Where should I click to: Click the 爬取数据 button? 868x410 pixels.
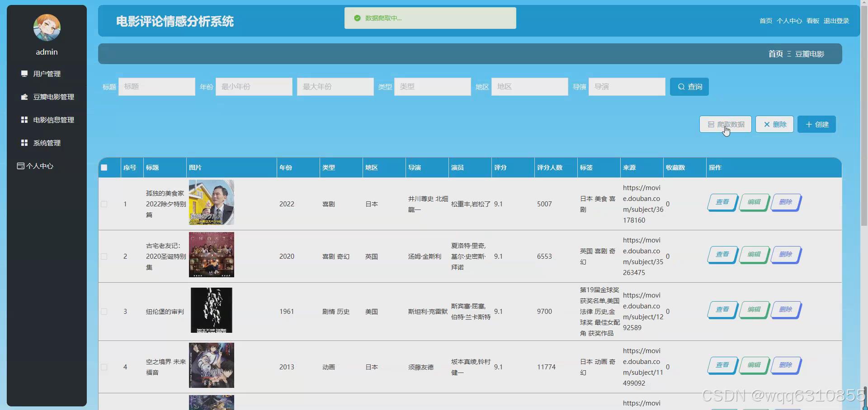(726, 124)
